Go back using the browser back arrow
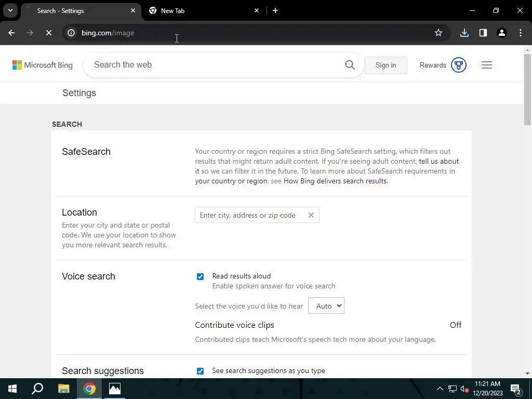Screen dimensions: 532x399 [x=11, y=33]
